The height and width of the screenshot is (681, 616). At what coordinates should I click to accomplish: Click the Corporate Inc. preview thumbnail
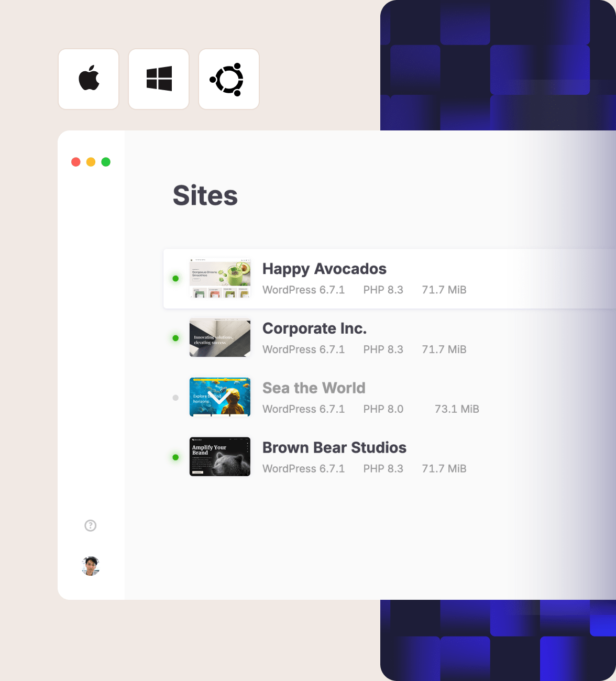tap(220, 338)
